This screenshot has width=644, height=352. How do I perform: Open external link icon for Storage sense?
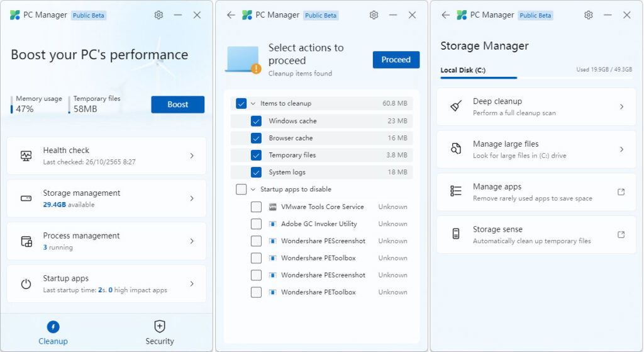pyautogui.click(x=621, y=234)
